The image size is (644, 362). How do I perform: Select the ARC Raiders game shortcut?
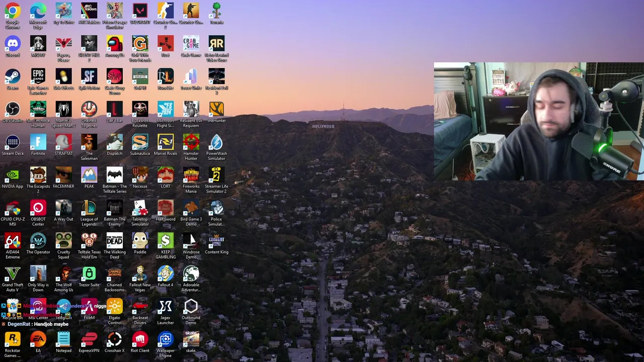click(x=89, y=11)
